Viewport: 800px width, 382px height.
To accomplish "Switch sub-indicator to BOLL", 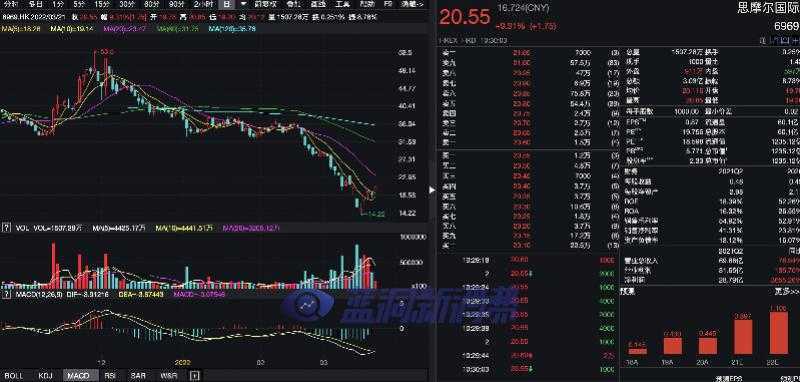I will click(14, 376).
